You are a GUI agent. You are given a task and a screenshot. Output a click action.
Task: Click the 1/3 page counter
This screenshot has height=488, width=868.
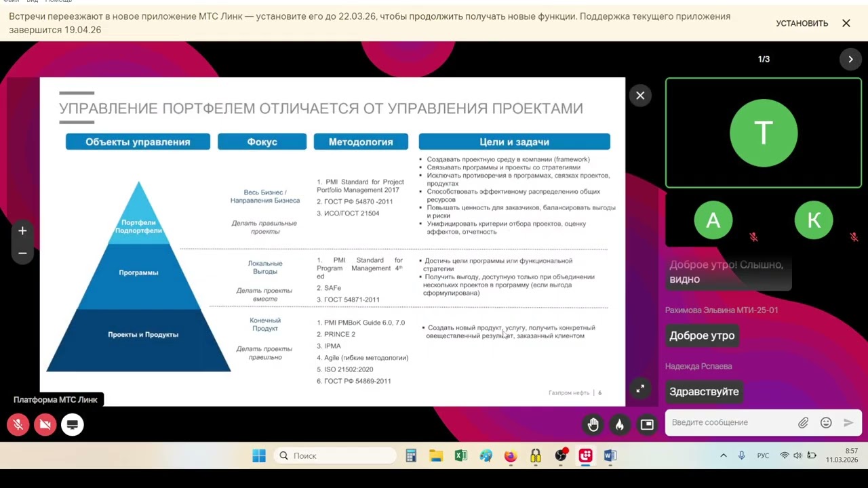click(x=764, y=59)
